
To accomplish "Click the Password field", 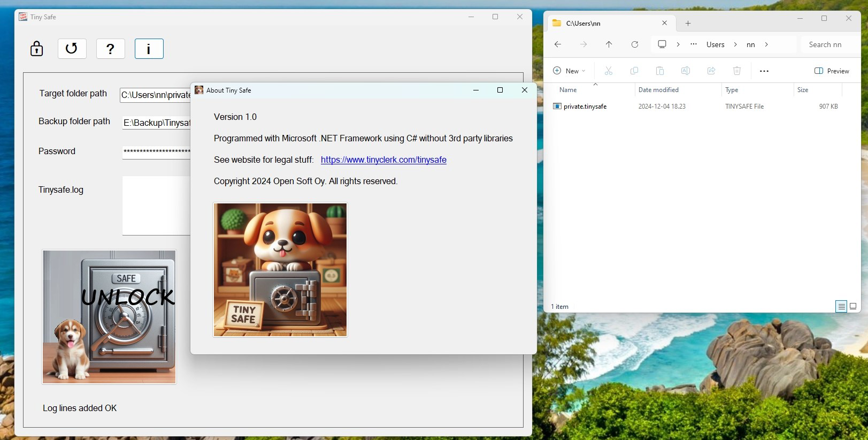I will (x=156, y=151).
